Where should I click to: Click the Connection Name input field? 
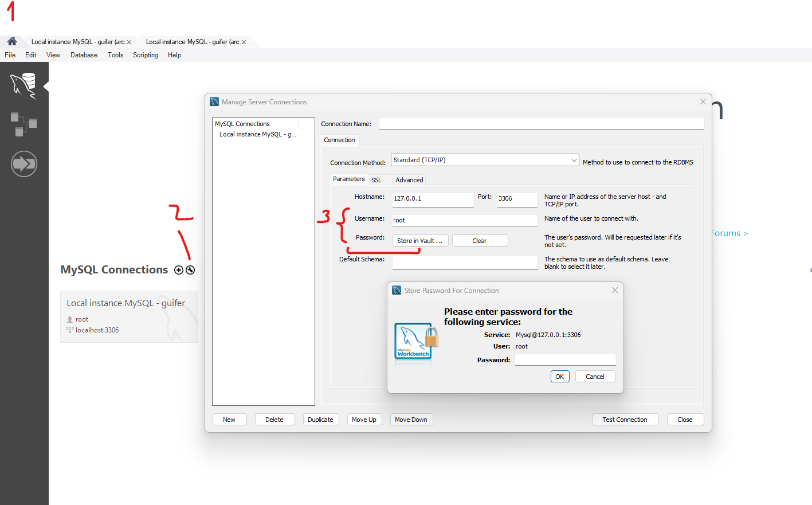542,124
